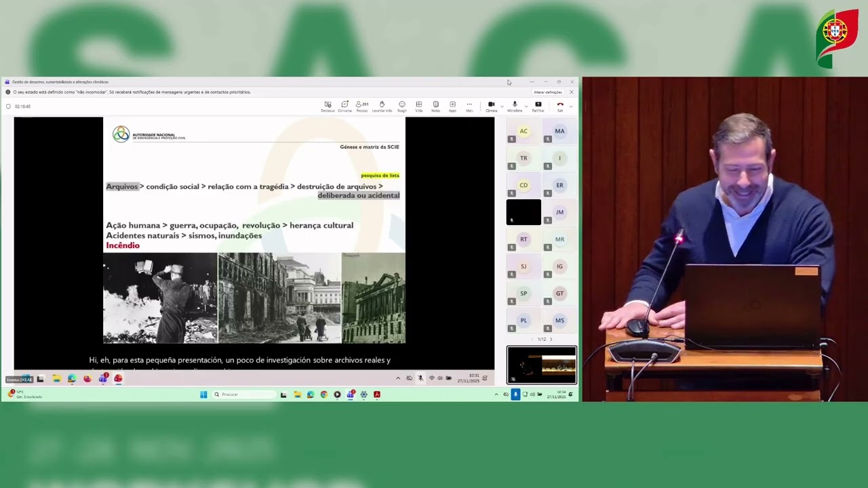Open the Windows Start menu
The image size is (868, 488).
[x=203, y=394]
